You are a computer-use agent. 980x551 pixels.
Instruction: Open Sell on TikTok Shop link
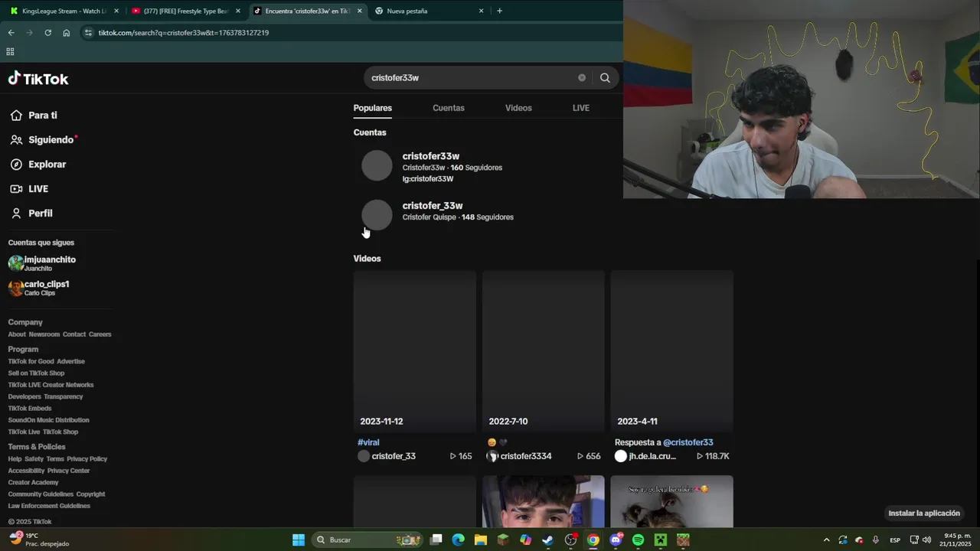37,373
